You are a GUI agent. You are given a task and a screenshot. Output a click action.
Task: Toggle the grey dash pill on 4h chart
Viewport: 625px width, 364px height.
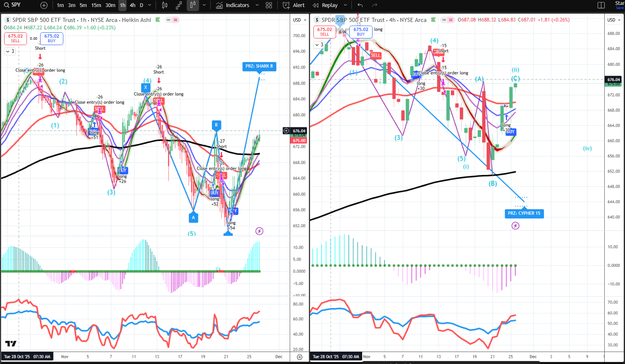tap(444, 20)
